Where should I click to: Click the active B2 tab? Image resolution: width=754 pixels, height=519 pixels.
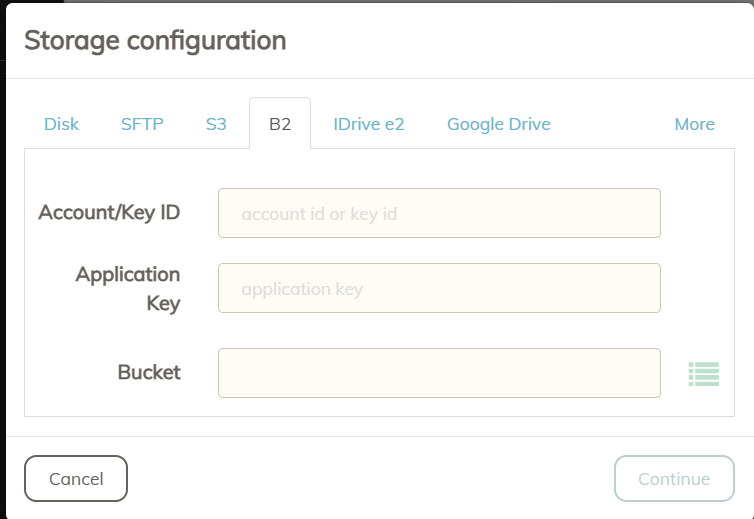[280, 124]
